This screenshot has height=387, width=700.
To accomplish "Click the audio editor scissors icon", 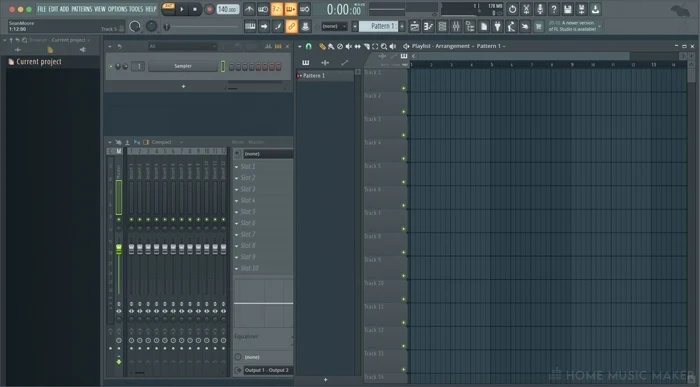I will [526, 9].
